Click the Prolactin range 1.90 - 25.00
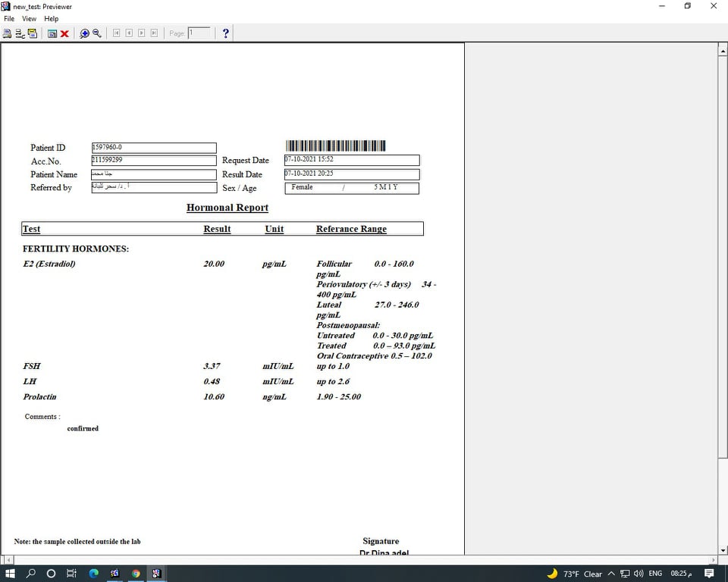This screenshot has width=728, height=582. point(338,396)
